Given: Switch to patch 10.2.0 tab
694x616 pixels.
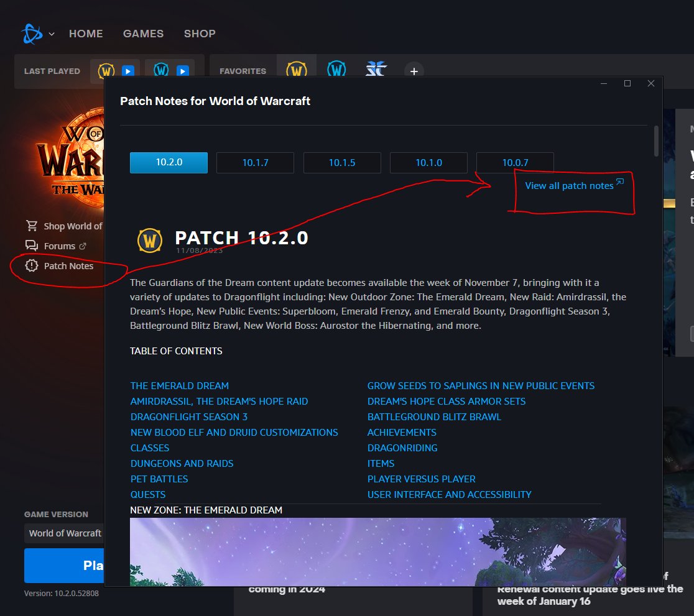Looking at the screenshot, I should pos(169,162).
